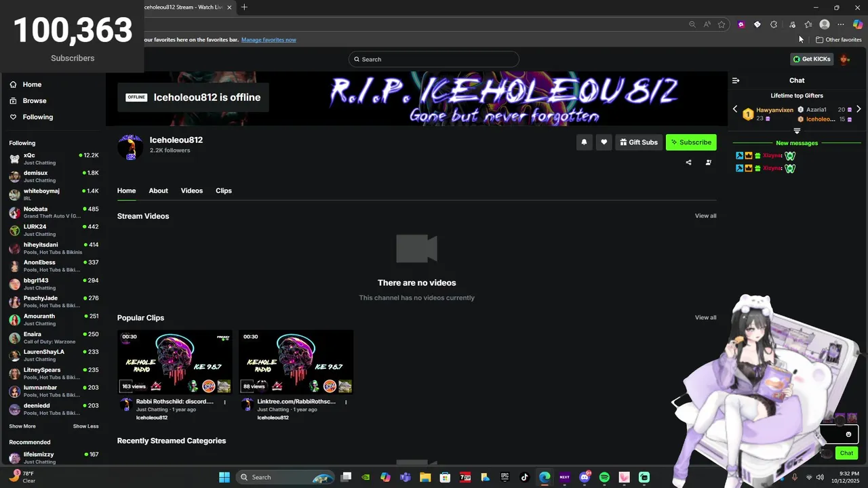868x488 pixels.
Task: Open Spotify from the taskbar
Action: (x=604, y=477)
